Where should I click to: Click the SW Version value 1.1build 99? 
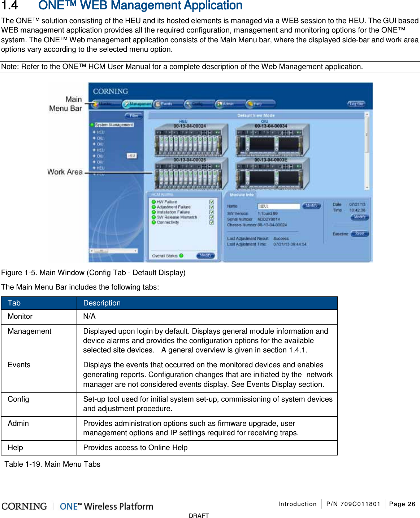[x=268, y=214]
